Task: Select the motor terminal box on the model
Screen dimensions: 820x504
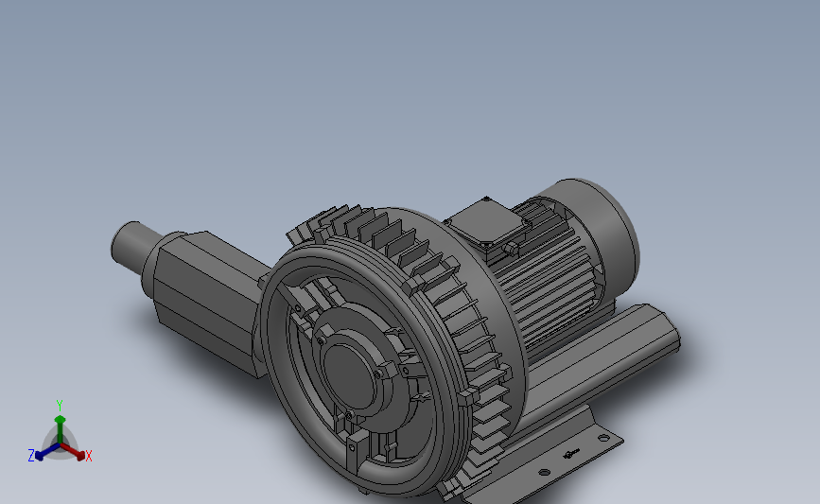Action: click(488, 226)
